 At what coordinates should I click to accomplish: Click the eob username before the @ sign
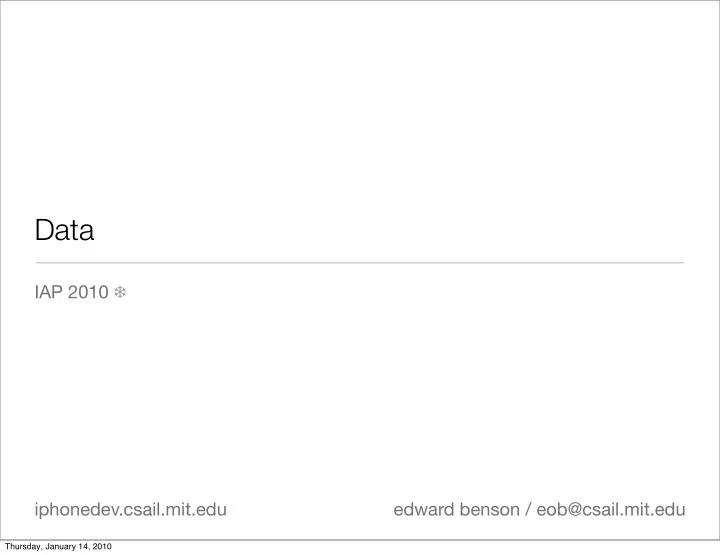click(x=552, y=510)
